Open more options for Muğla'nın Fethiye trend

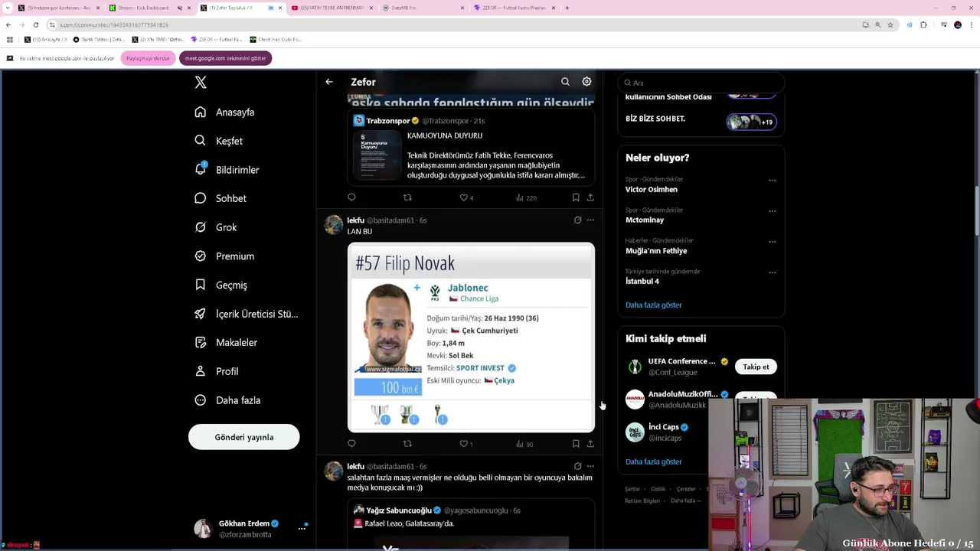point(772,242)
